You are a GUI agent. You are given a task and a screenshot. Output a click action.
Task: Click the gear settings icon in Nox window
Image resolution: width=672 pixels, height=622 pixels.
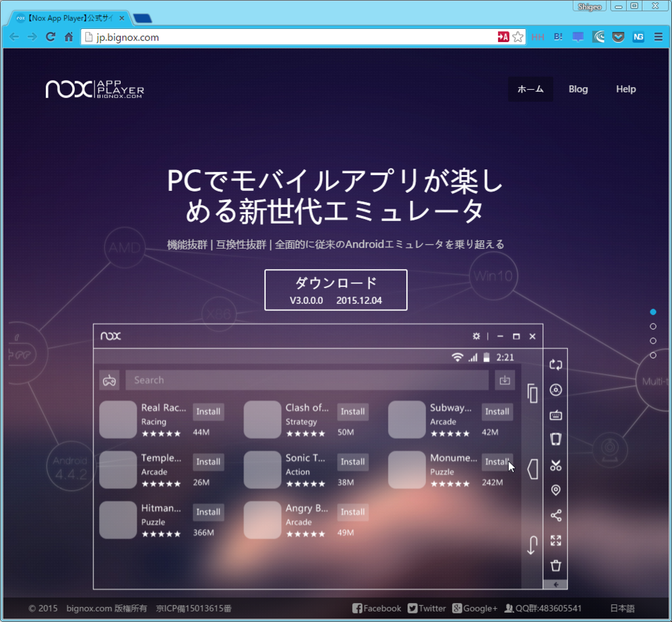point(476,337)
